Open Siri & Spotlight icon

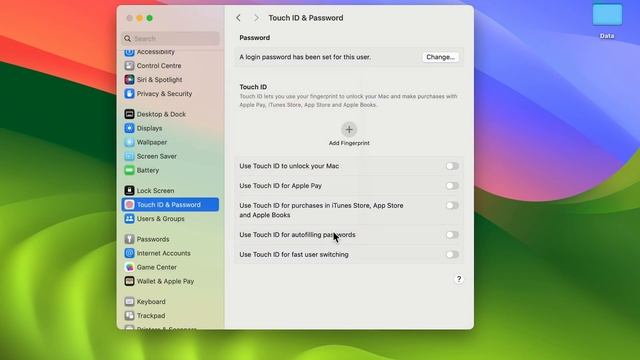tap(129, 80)
